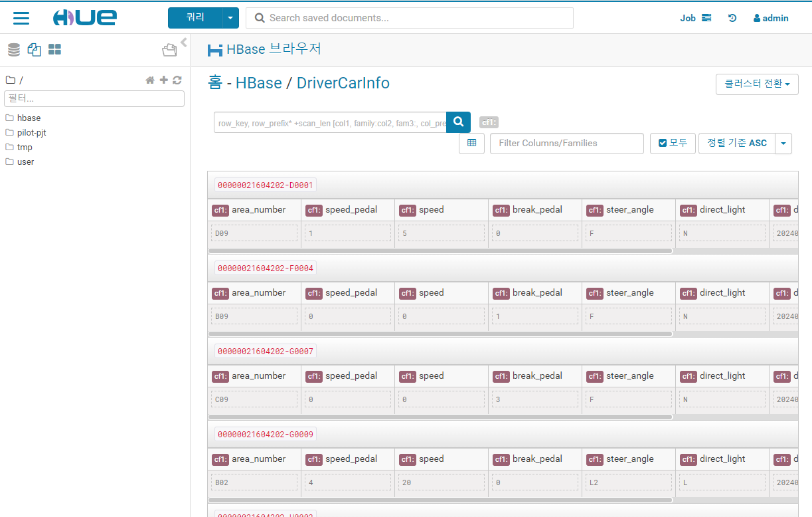Focus the Search saved documents field
This screenshot has width=812, height=517.
pos(410,18)
